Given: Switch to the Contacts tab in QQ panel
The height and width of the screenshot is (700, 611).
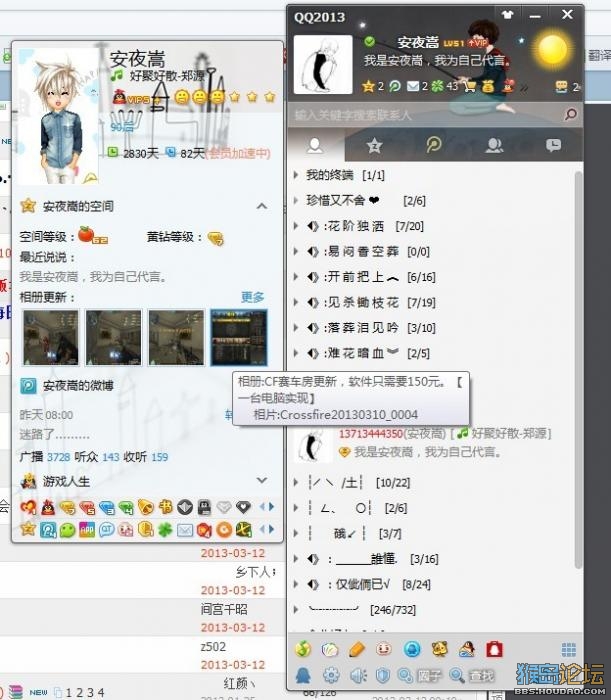Looking at the screenshot, I should pos(315,145).
